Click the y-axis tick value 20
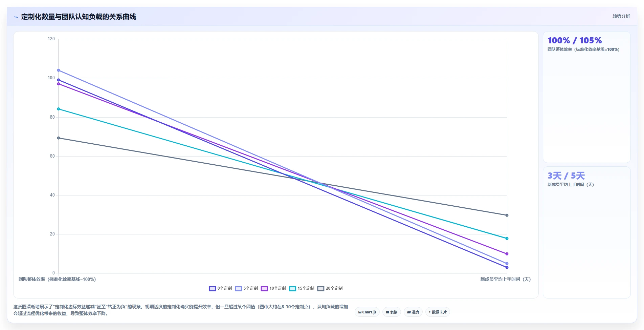Viewport: 644px width, 330px height. click(52, 234)
